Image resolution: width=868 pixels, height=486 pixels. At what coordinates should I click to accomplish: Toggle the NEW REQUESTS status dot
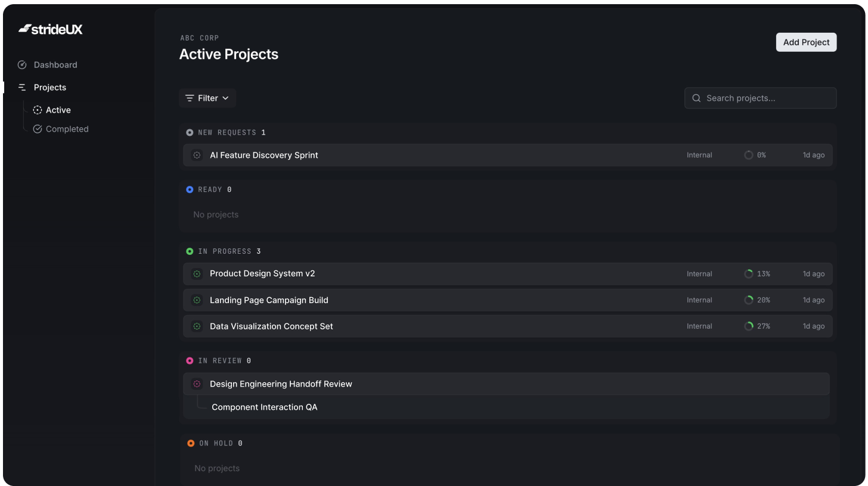(190, 132)
